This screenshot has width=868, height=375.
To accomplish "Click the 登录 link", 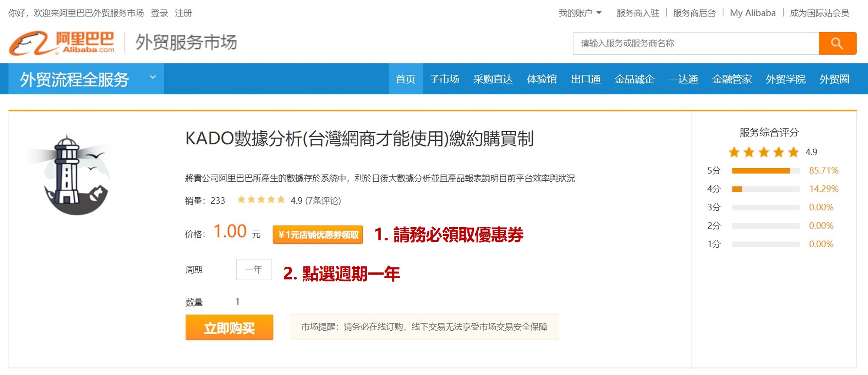I will click(x=159, y=13).
